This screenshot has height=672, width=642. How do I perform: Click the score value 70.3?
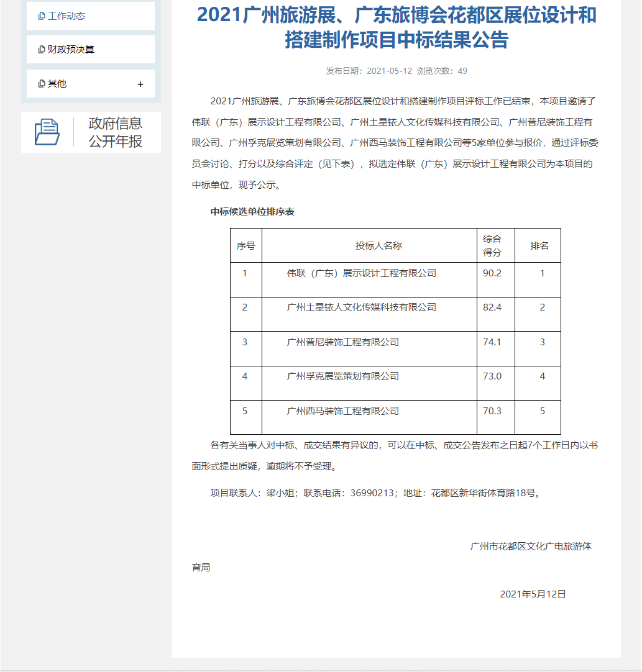coord(492,411)
